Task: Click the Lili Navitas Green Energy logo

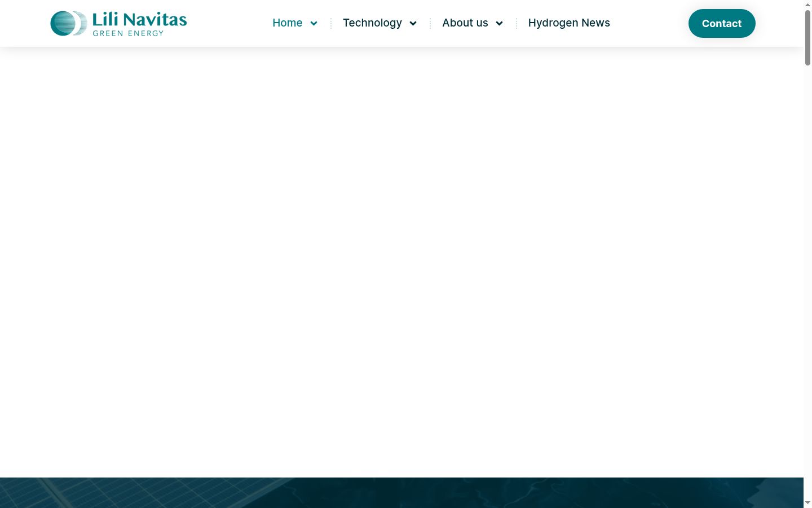Action: click(x=118, y=23)
